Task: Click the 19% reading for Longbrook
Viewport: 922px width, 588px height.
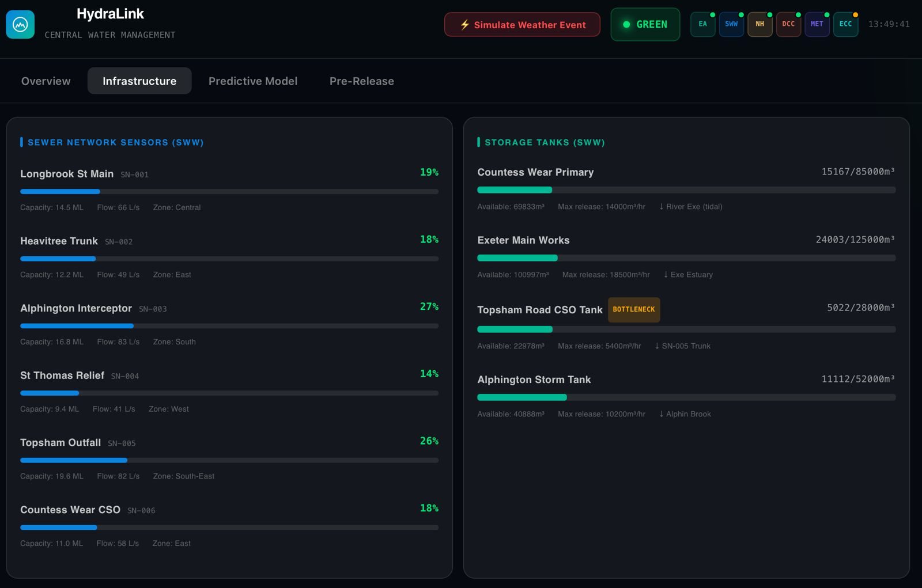Action: [429, 172]
